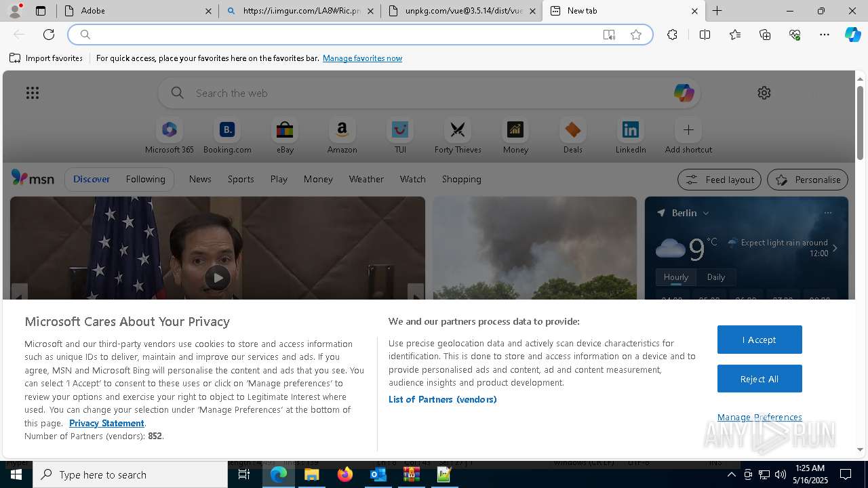Open a new browser tab
The height and width of the screenshot is (488, 868).
[x=717, y=11]
